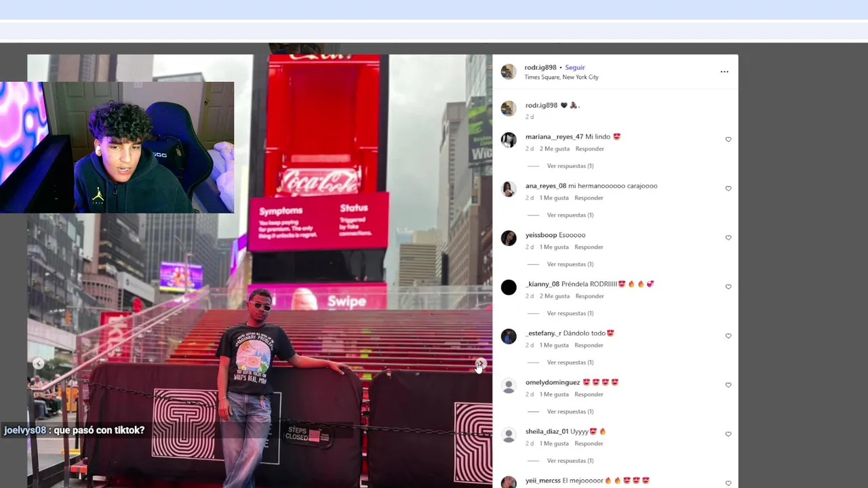This screenshot has width=868, height=488.
Task: Click the Times Square post photo
Action: (x=260, y=271)
